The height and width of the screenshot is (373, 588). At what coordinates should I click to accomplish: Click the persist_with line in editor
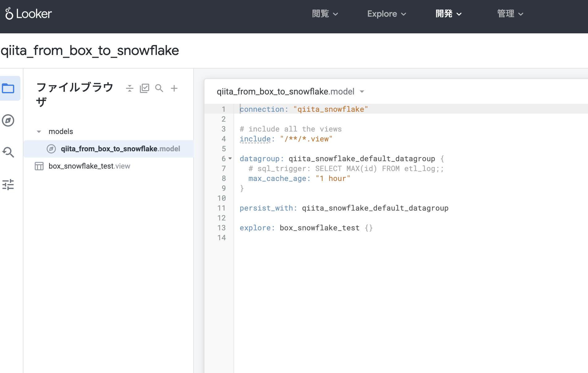tap(344, 208)
